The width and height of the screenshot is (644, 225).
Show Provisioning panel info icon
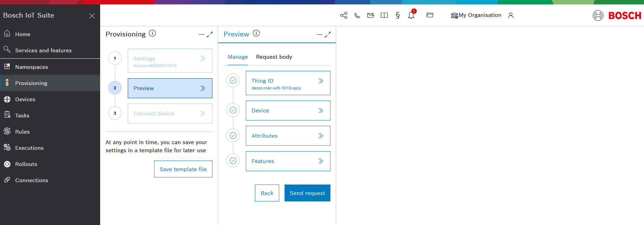[x=152, y=33]
